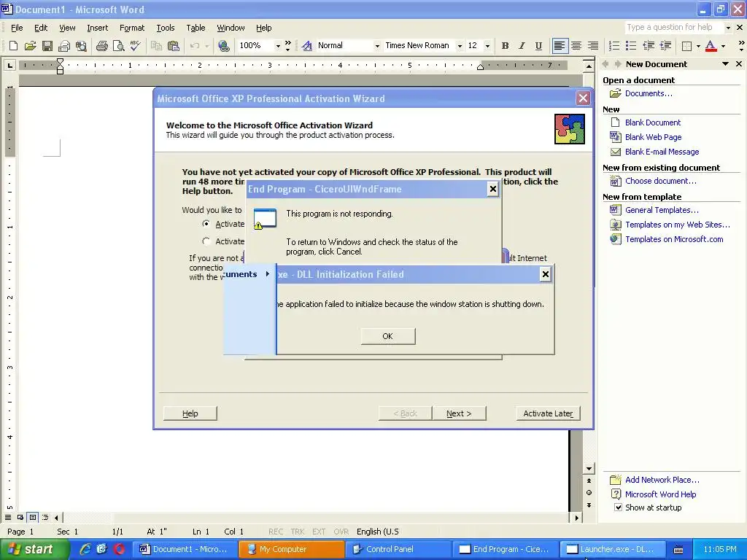Center align text
The image size is (747, 560).
point(576,46)
